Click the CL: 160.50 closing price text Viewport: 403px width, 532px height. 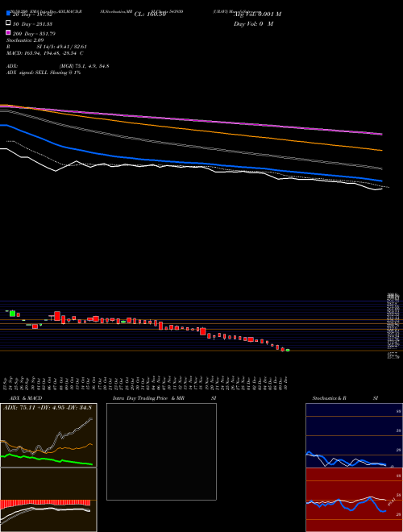[x=150, y=15]
